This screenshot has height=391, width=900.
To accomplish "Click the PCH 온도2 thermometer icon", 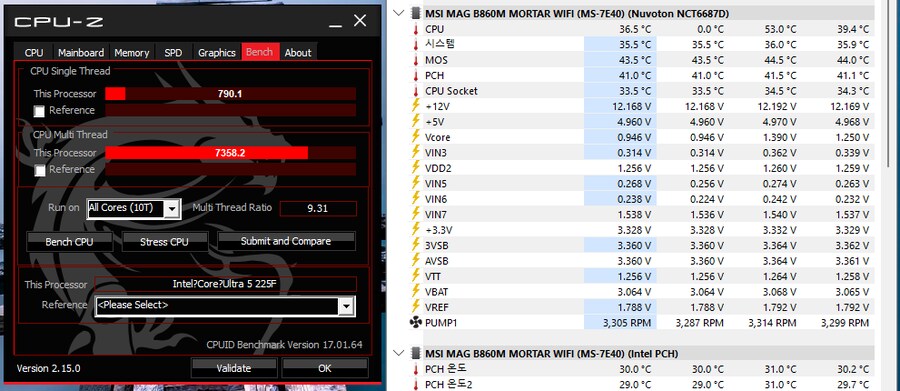I will tap(416, 385).
